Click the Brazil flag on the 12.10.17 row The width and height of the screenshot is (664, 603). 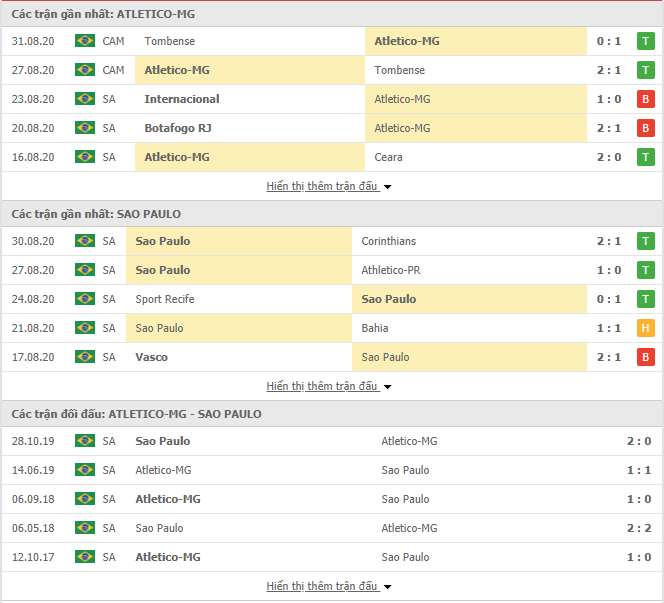[x=85, y=557]
